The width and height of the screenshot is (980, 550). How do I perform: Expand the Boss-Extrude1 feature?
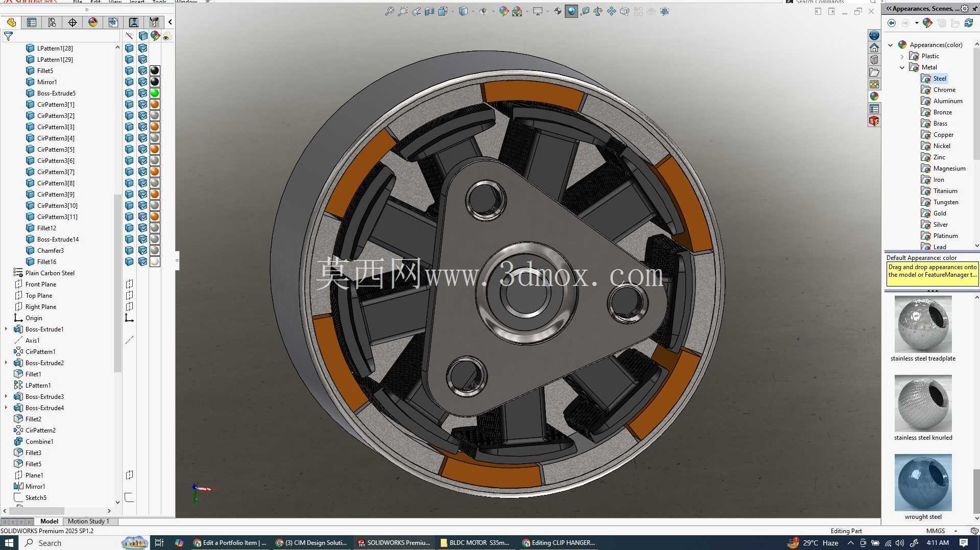pos(6,329)
